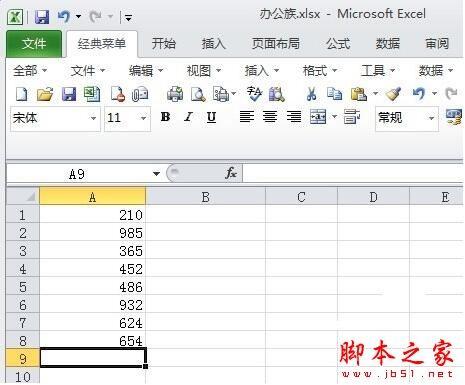Open the Customize Quick Access Toolbar arrow
Viewport: 465px width, 385px height.
128,17
